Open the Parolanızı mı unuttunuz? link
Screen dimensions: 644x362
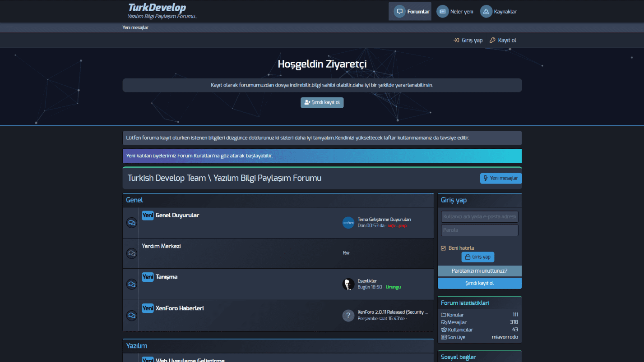[479, 271]
